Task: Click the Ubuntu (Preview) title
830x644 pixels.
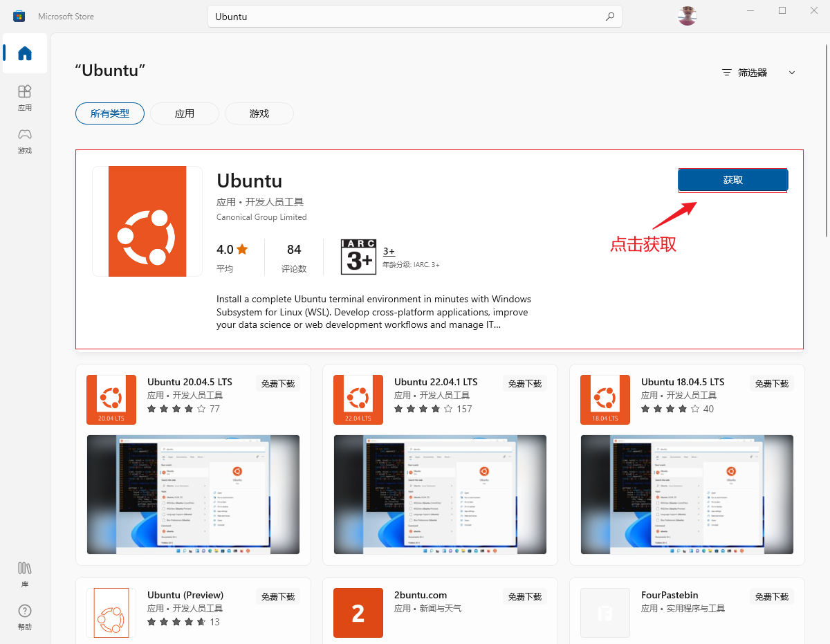Action: coord(185,595)
